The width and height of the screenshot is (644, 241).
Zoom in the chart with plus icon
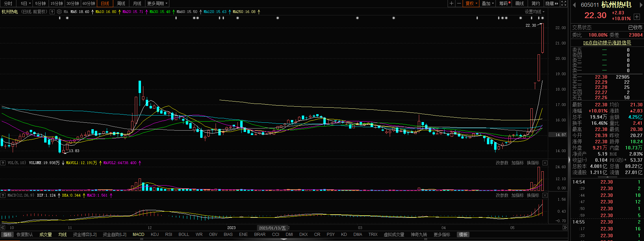[452, 3]
